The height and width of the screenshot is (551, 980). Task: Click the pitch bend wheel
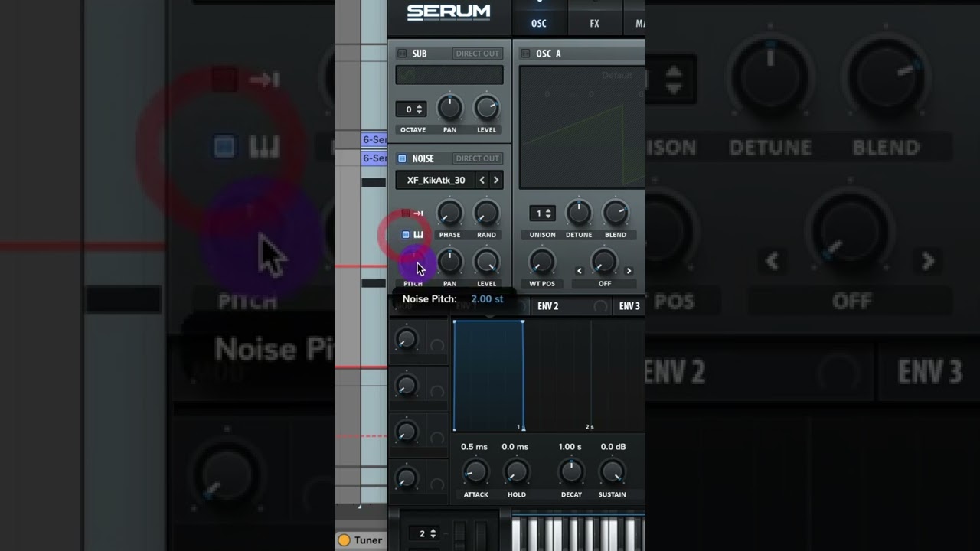pos(459,535)
